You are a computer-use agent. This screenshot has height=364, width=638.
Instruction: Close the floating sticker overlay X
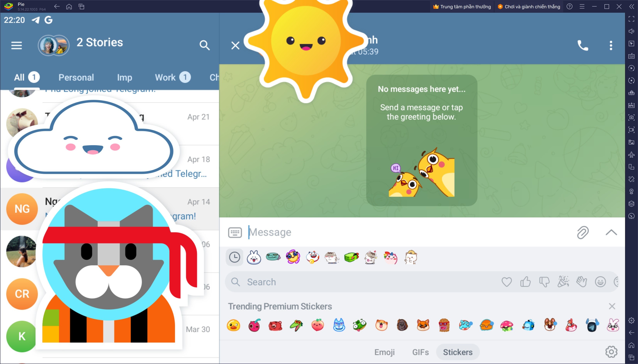pos(235,45)
